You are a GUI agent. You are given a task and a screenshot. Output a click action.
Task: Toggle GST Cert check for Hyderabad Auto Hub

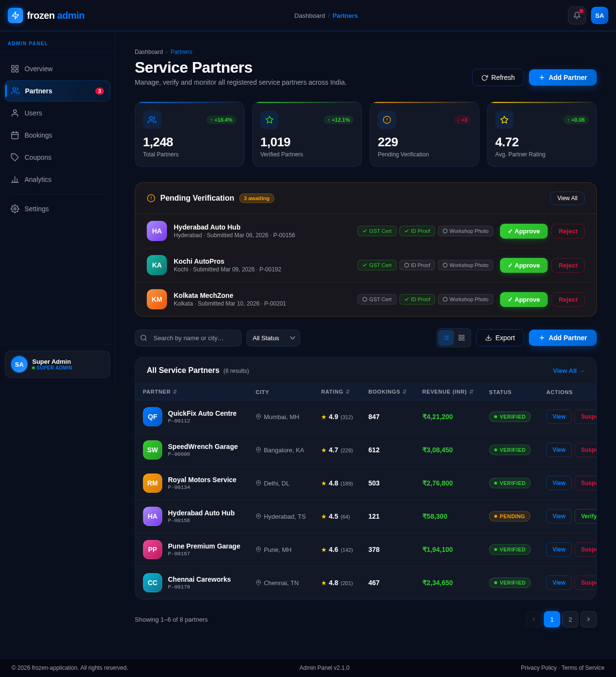tap(377, 231)
